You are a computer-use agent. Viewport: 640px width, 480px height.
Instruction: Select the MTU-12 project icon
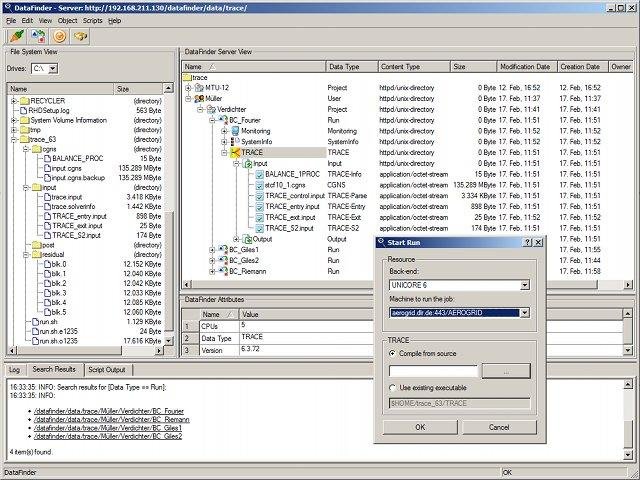pyautogui.click(x=201, y=88)
